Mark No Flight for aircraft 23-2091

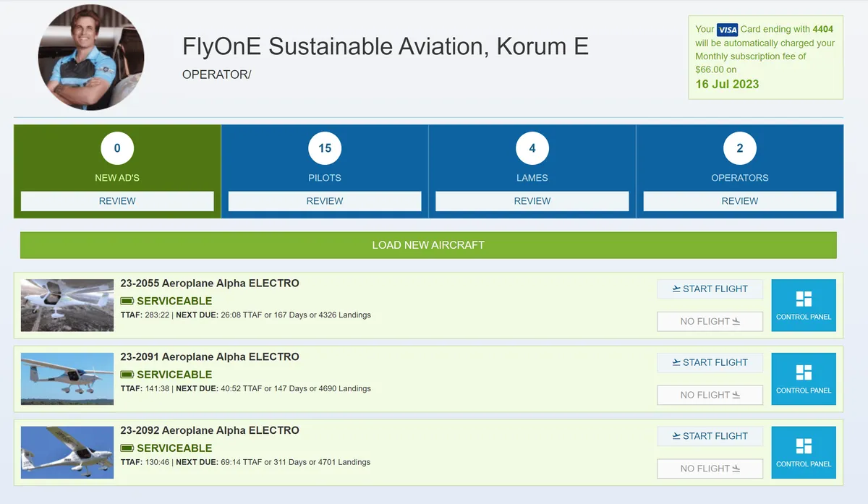tap(710, 396)
